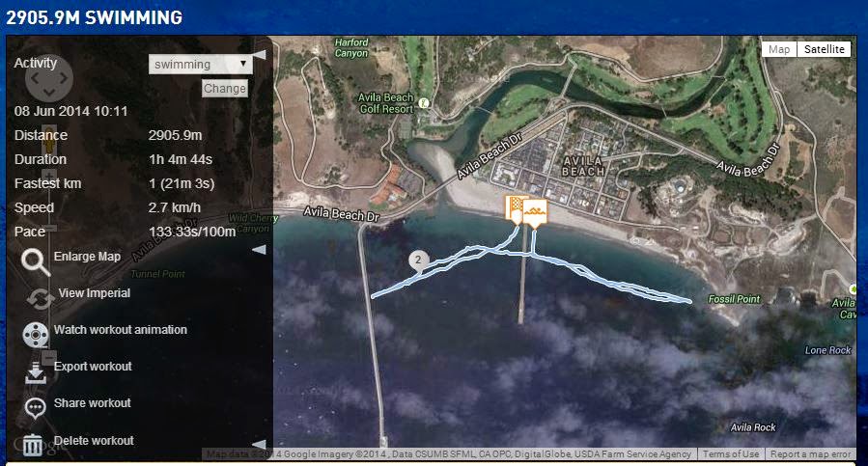Click the arrow beside Enlarge Map row
The image size is (868, 466).
tap(259, 250)
